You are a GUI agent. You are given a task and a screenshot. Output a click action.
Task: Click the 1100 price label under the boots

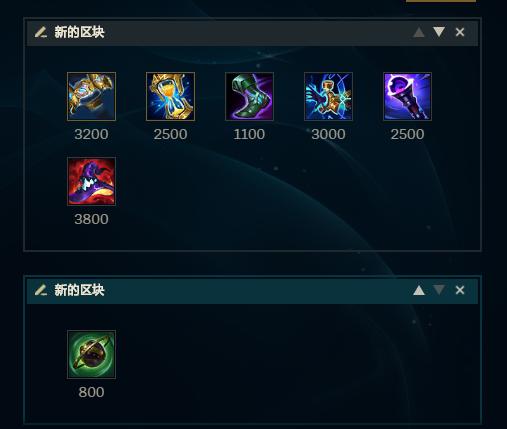249,134
